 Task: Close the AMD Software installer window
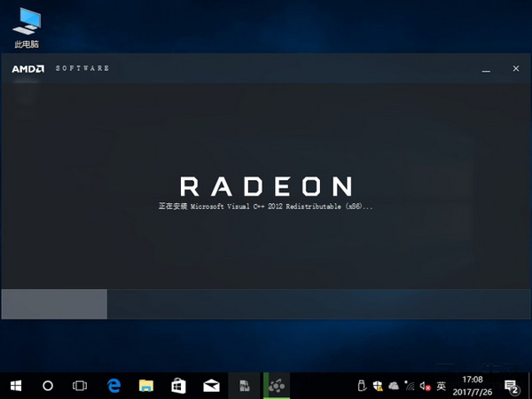(x=516, y=68)
